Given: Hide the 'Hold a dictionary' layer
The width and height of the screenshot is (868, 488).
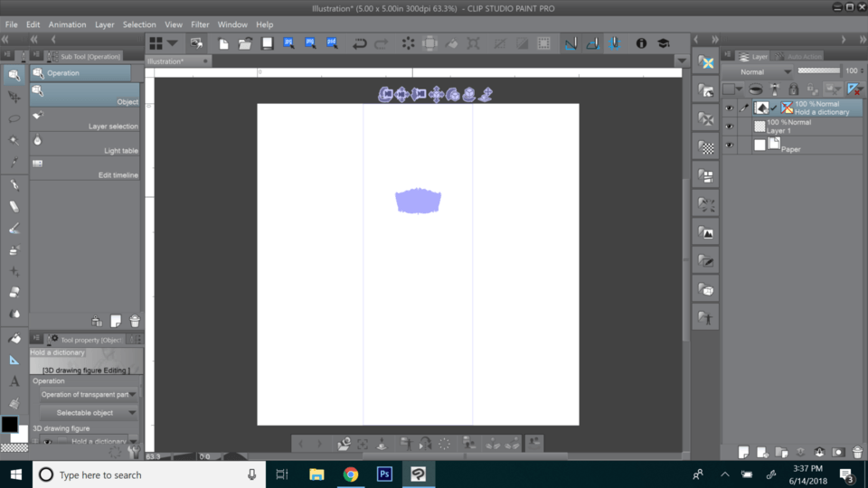Looking at the screenshot, I should 730,108.
